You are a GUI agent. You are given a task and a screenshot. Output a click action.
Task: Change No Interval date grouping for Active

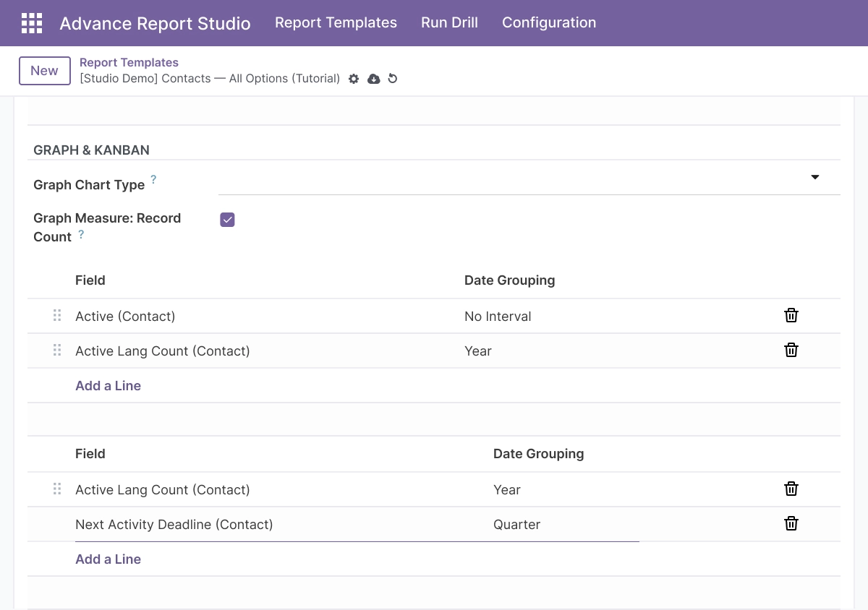click(498, 317)
